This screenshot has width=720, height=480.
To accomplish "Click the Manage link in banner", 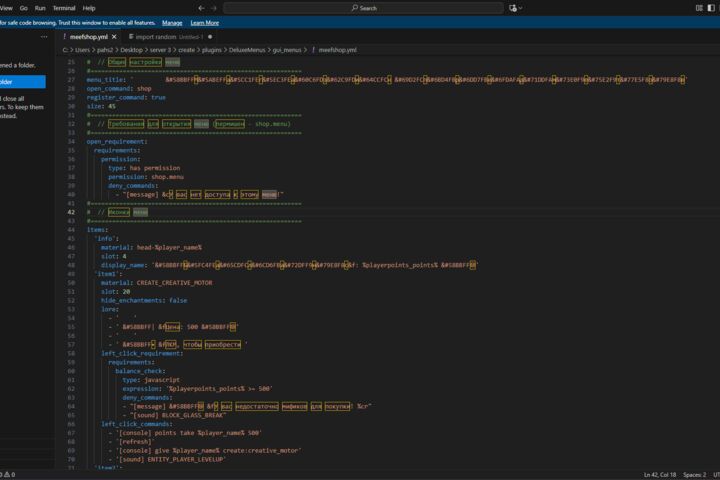I will [172, 23].
